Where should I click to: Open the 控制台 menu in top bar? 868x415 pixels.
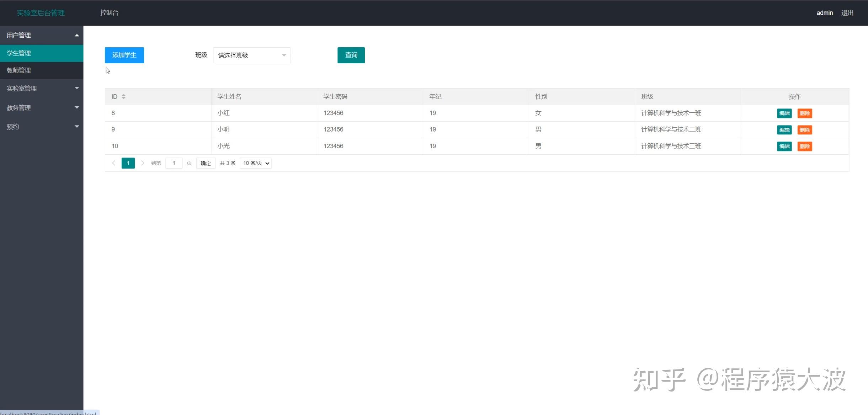(x=109, y=12)
